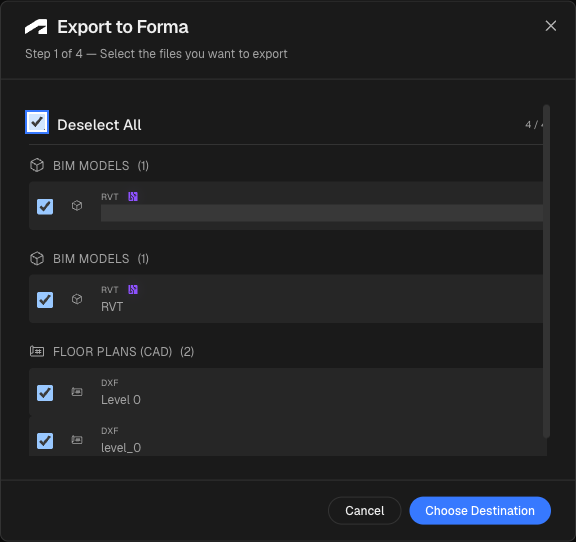The image size is (576, 542).
Task: Click the first BIM MODELS (1) header text
Action: tap(101, 166)
